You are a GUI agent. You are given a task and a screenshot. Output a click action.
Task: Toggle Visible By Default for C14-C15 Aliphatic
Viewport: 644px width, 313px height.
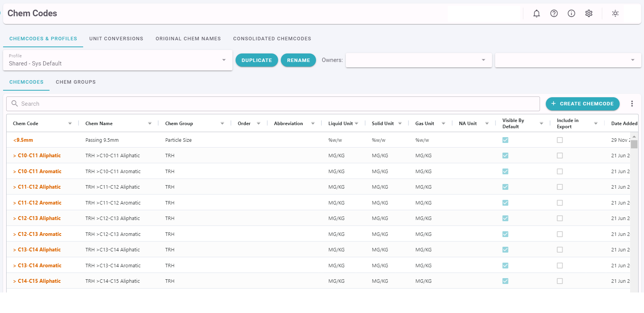click(x=505, y=281)
